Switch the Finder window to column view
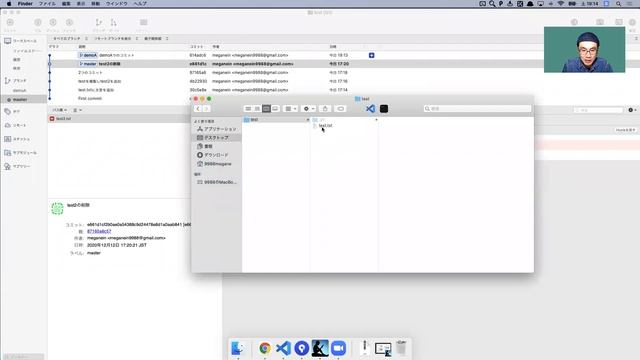 pos(266,109)
